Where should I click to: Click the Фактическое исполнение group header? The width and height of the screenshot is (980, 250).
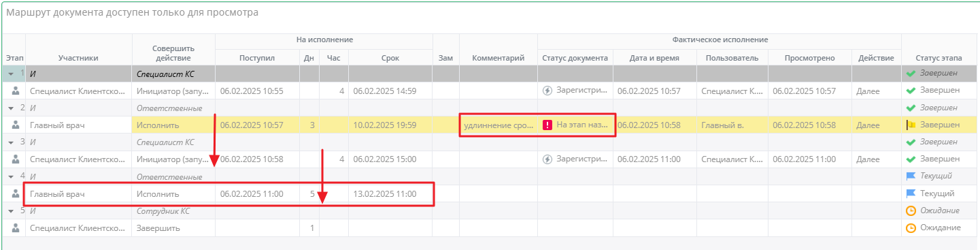pyautogui.click(x=720, y=40)
